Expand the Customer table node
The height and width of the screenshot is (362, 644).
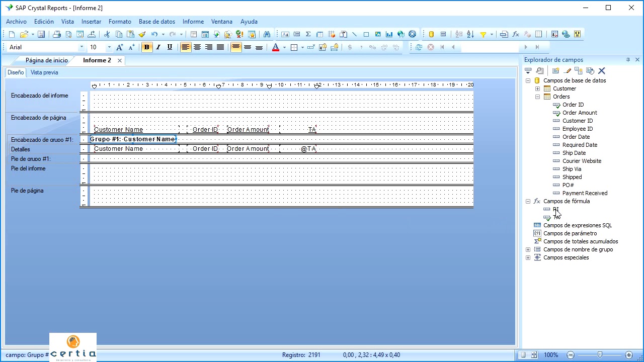[537, 88]
